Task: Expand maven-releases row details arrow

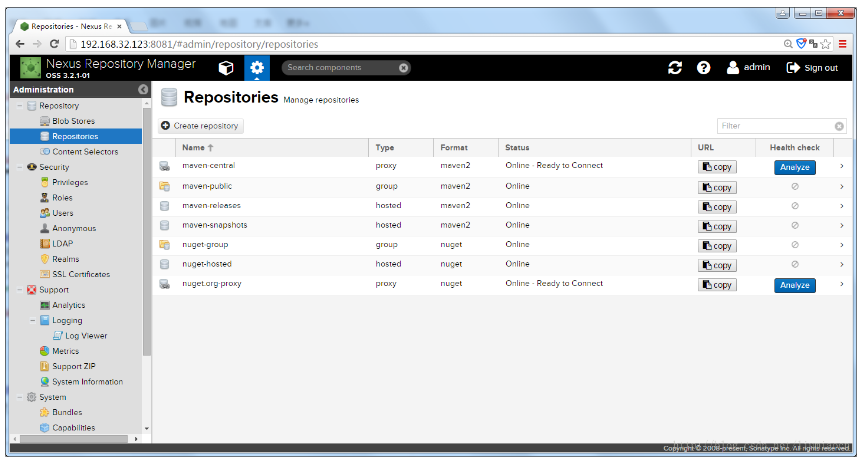Action: pyautogui.click(x=842, y=206)
